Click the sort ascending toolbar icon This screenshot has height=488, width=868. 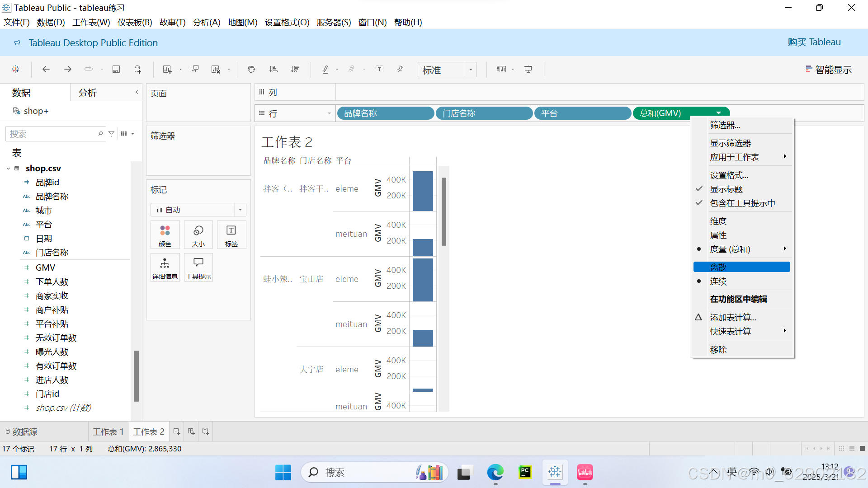[x=273, y=69]
